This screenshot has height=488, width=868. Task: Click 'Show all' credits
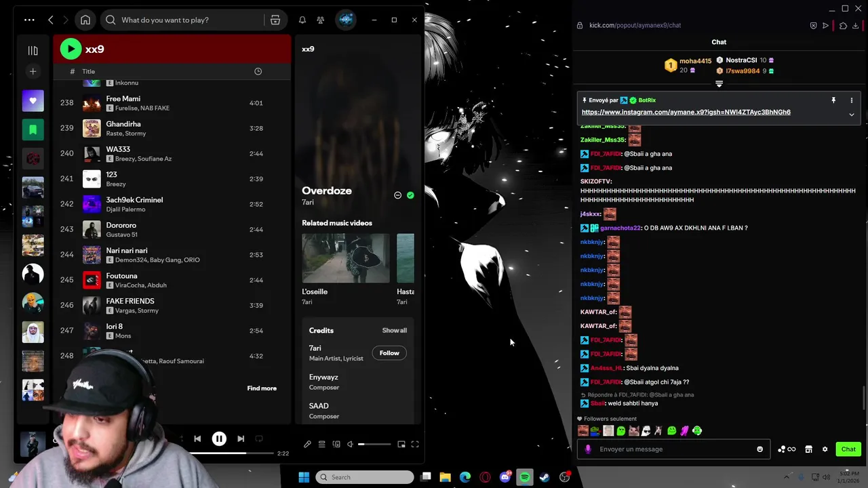click(x=395, y=331)
